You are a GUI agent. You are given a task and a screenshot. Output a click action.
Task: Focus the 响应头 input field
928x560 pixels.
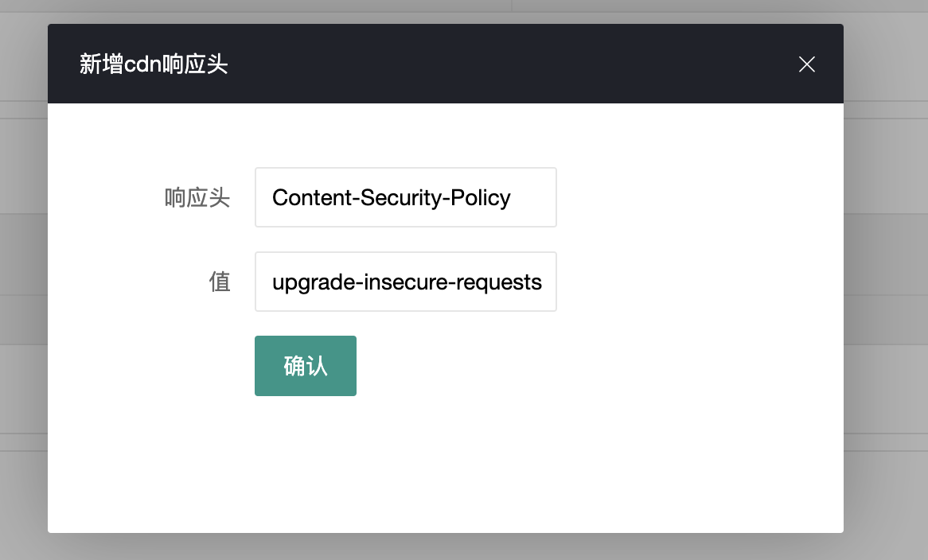[405, 197]
